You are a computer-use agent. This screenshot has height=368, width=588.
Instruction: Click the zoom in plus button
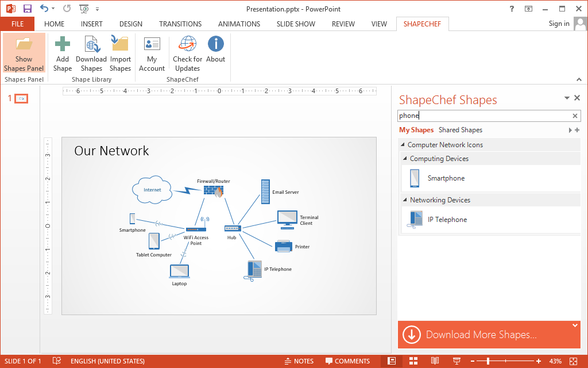539,361
